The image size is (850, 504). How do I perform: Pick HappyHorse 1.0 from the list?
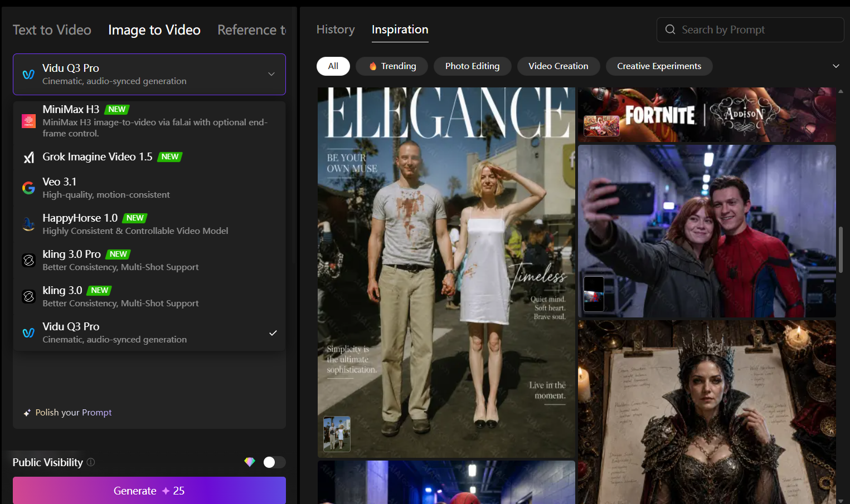(x=149, y=224)
